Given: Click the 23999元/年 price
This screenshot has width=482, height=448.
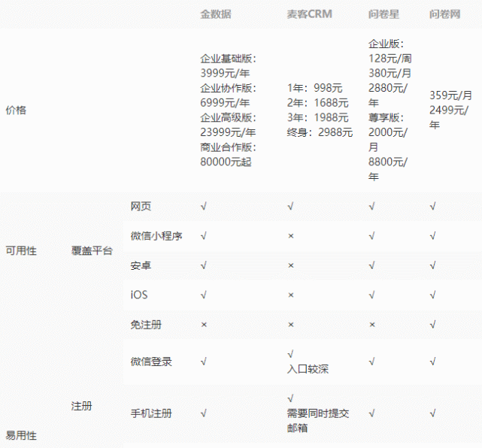Looking at the screenshot, I should click(x=228, y=132).
